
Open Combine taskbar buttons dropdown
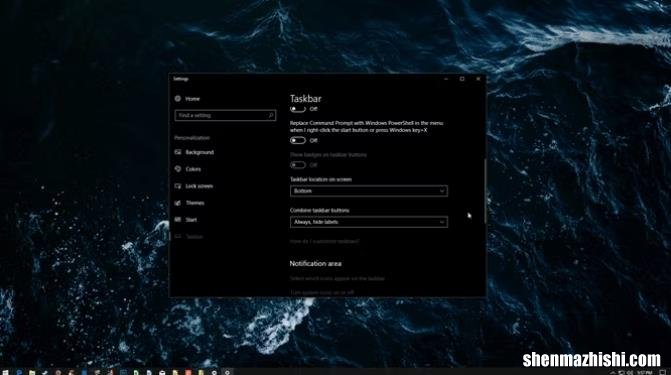(369, 222)
